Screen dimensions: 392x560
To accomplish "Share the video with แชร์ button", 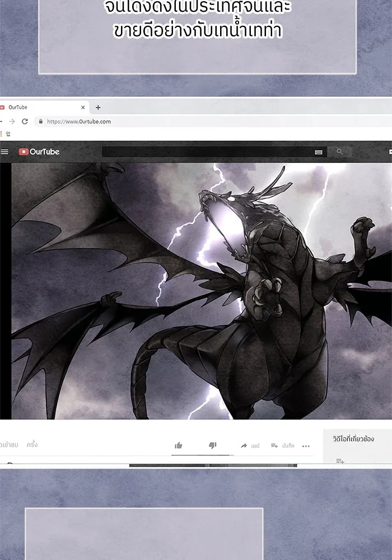I will click(250, 446).
